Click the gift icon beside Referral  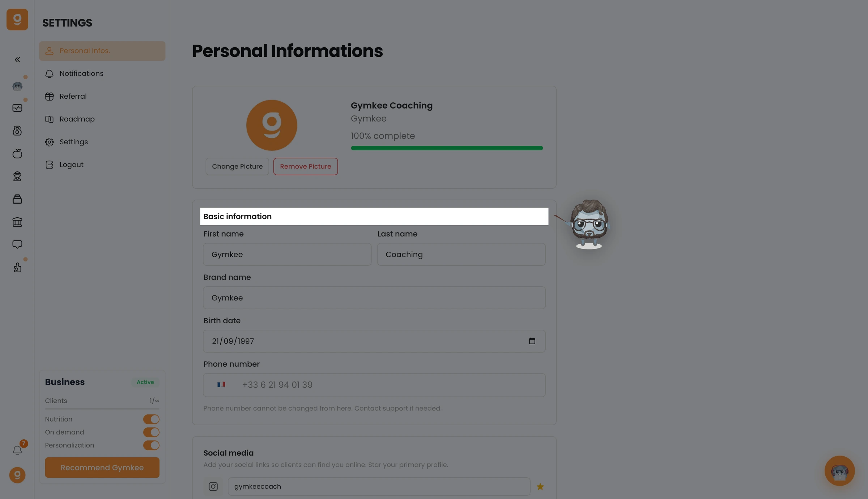(50, 97)
